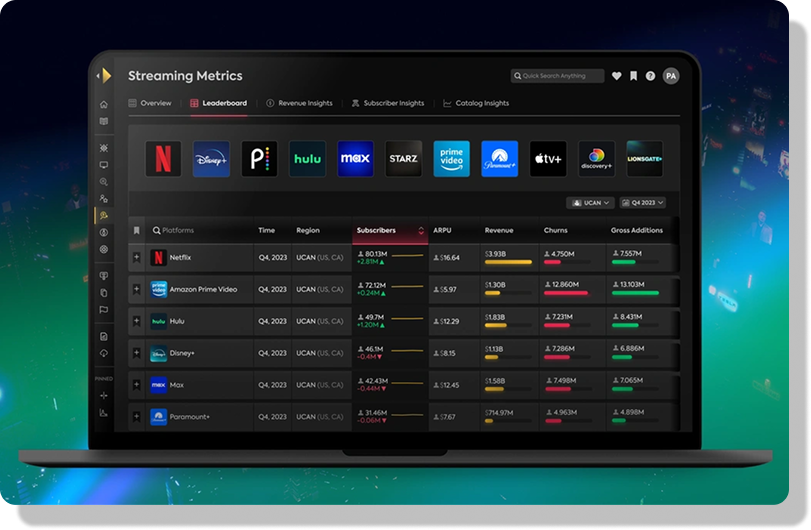Collapse sidebar with arrow beside logo
The image size is (811, 530).
click(x=98, y=76)
